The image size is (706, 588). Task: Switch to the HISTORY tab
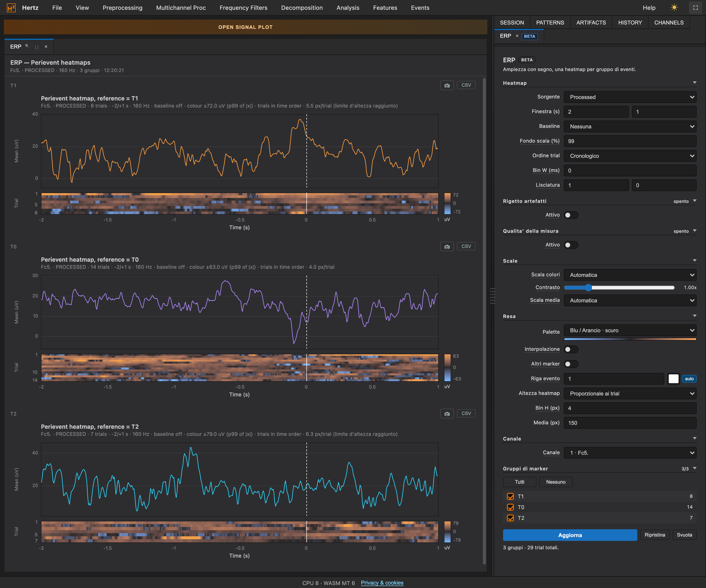(630, 23)
